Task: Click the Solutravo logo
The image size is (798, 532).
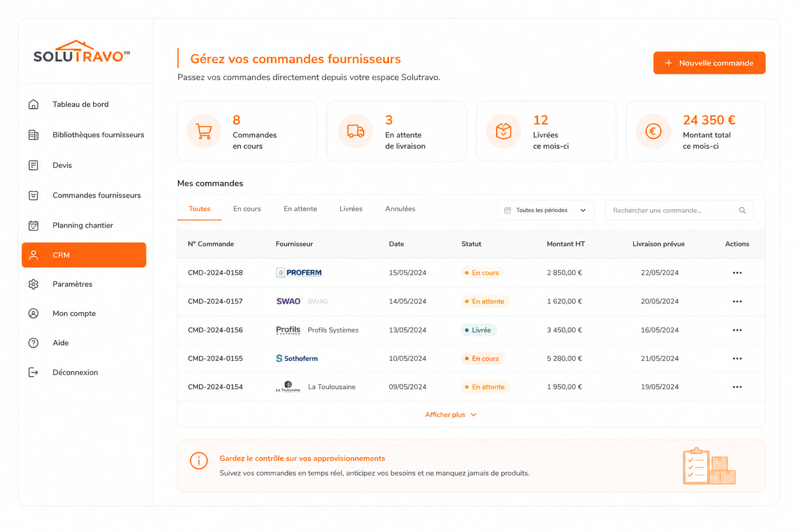Action: (82, 52)
